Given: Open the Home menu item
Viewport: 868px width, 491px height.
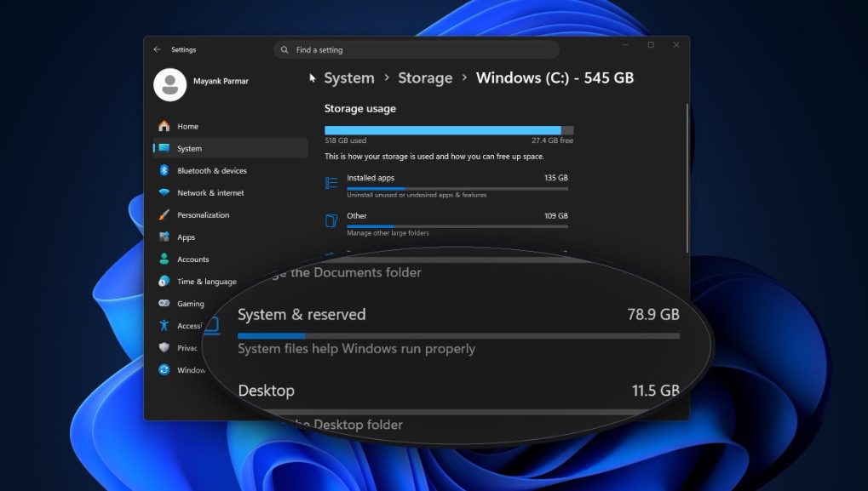Looking at the screenshot, I should tap(230, 126).
